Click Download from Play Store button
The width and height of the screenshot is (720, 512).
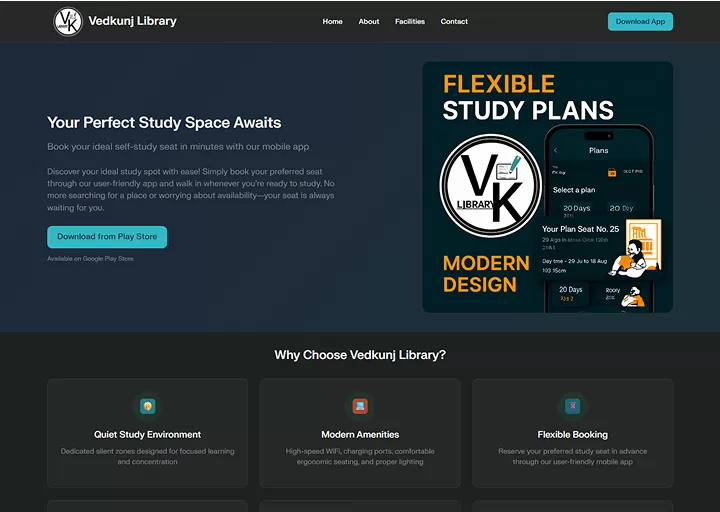point(107,237)
